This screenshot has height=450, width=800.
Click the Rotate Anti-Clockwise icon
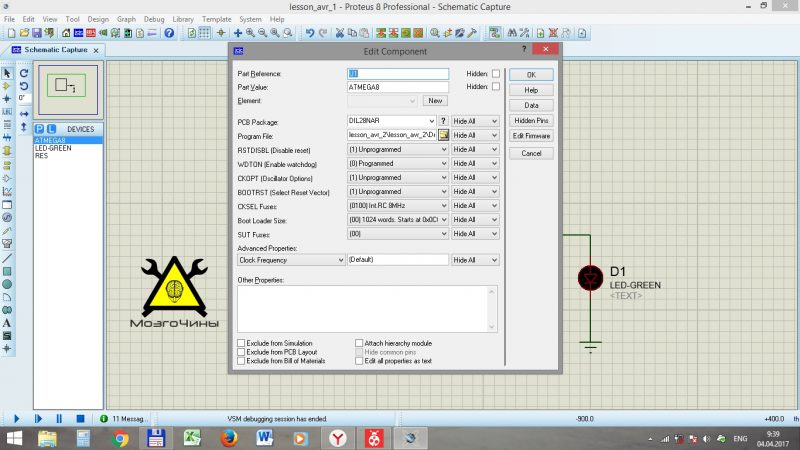[24, 86]
